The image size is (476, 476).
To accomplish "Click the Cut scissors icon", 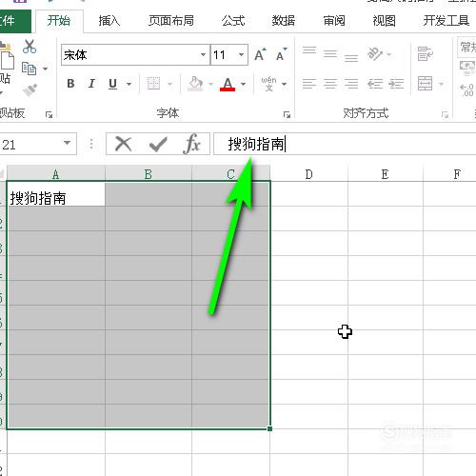I will tap(30, 47).
